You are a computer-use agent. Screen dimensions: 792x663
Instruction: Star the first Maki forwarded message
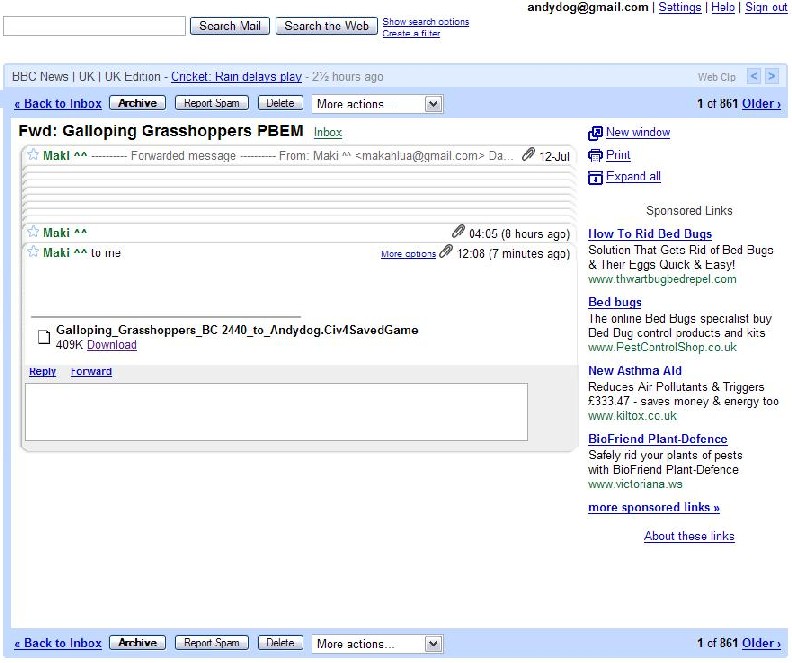point(33,155)
